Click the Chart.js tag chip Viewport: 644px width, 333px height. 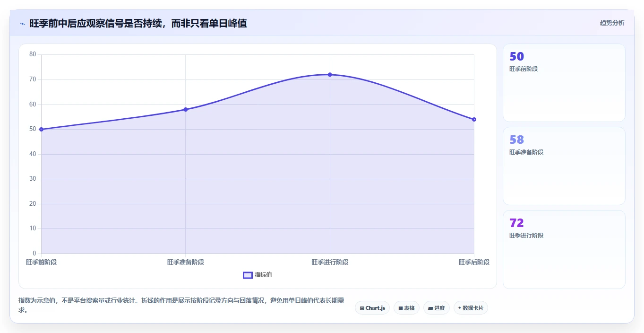click(x=372, y=308)
